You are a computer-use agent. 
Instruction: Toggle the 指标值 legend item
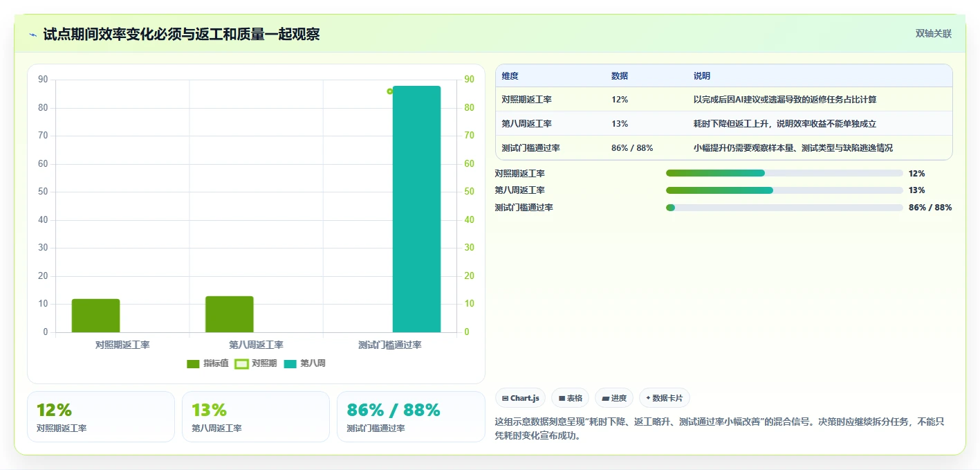tap(207, 363)
